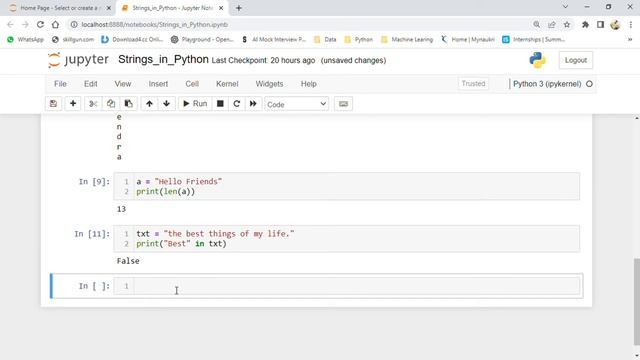Viewport: 640px width, 360px height.
Task: Restart the kernel
Action: click(x=237, y=104)
